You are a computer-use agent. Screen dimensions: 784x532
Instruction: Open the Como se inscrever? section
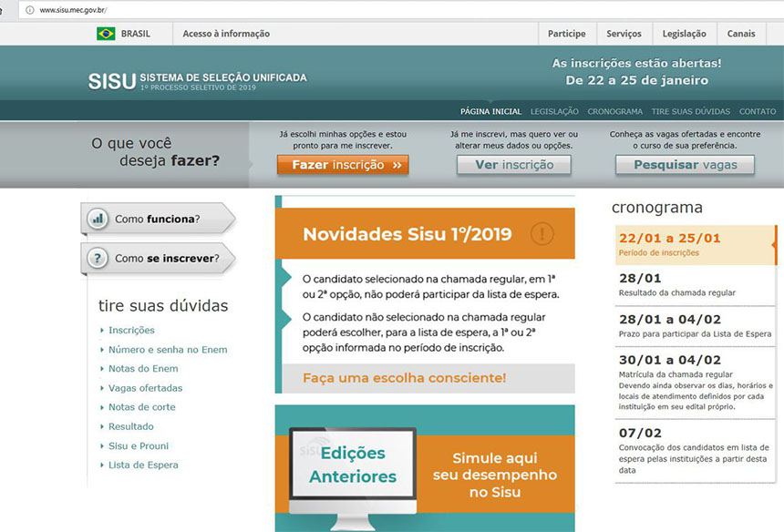[158, 259]
